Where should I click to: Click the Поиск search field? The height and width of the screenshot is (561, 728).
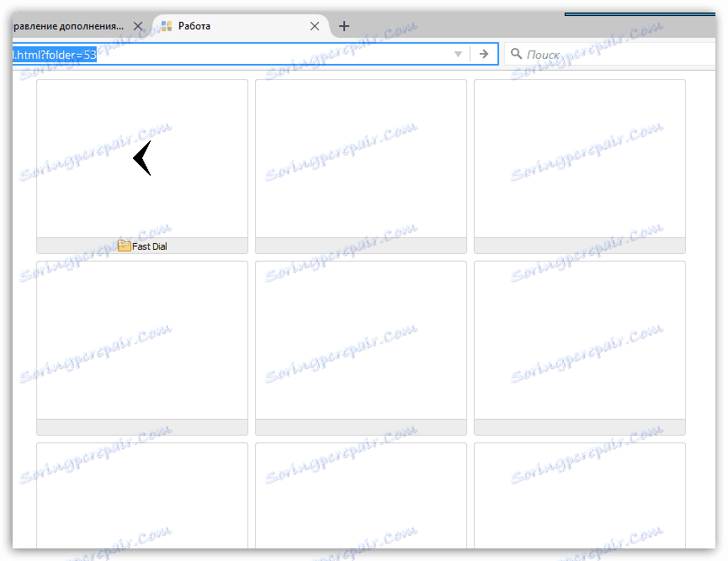[610, 55]
